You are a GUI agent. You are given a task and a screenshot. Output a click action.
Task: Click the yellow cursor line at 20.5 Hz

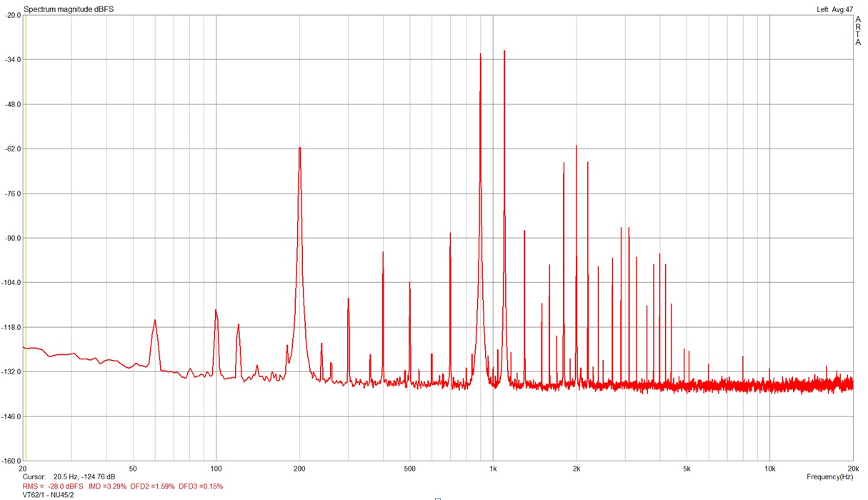point(26,238)
